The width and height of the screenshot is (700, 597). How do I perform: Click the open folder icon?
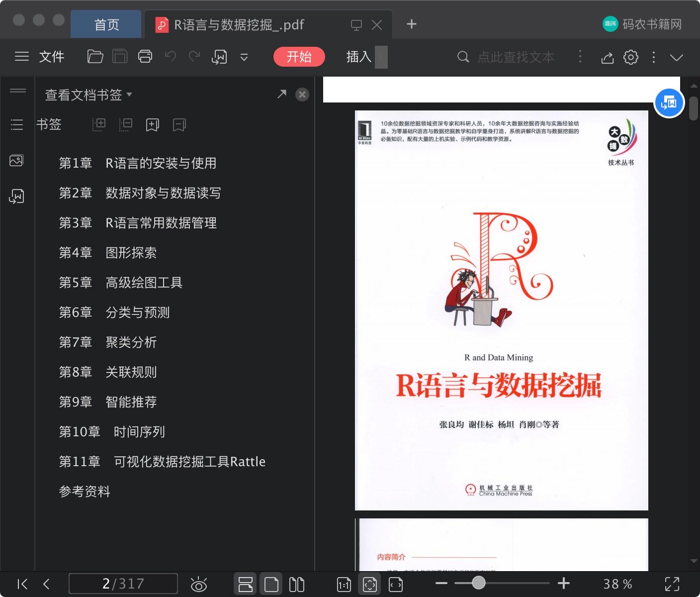[x=95, y=57]
